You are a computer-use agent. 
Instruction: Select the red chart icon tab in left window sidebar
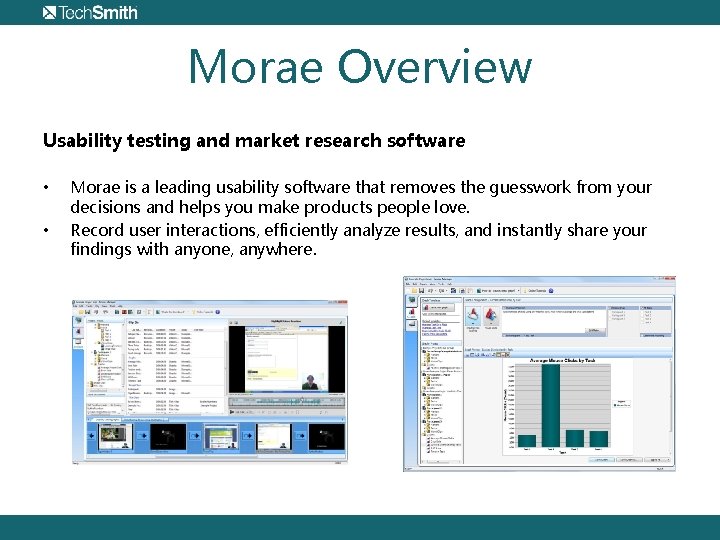click(x=79, y=332)
